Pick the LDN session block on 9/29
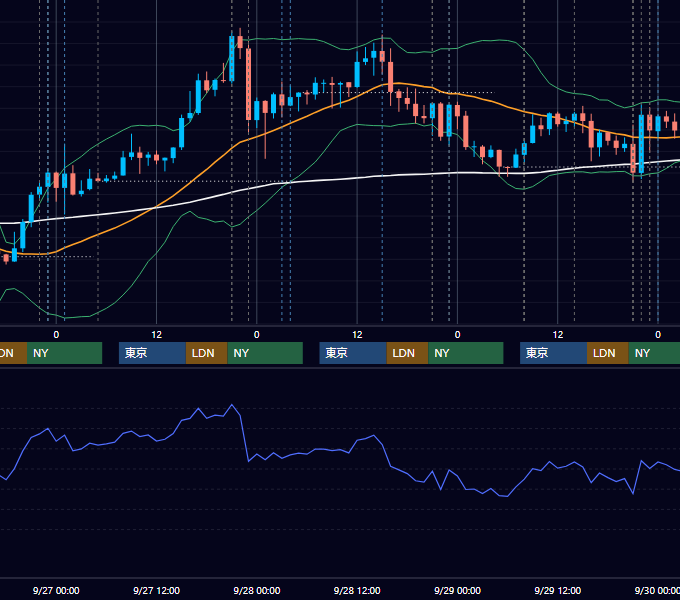 coord(608,353)
